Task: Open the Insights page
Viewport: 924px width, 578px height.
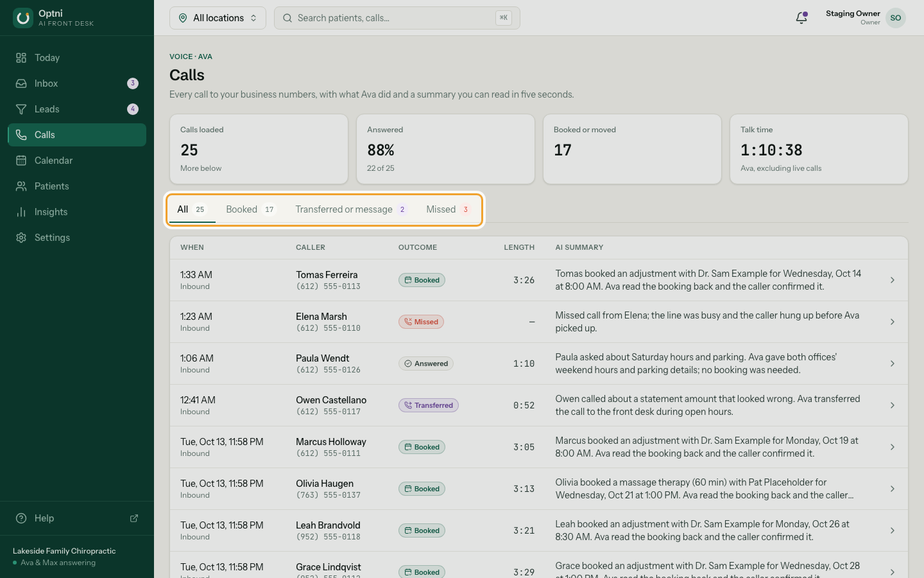Action: point(77,212)
